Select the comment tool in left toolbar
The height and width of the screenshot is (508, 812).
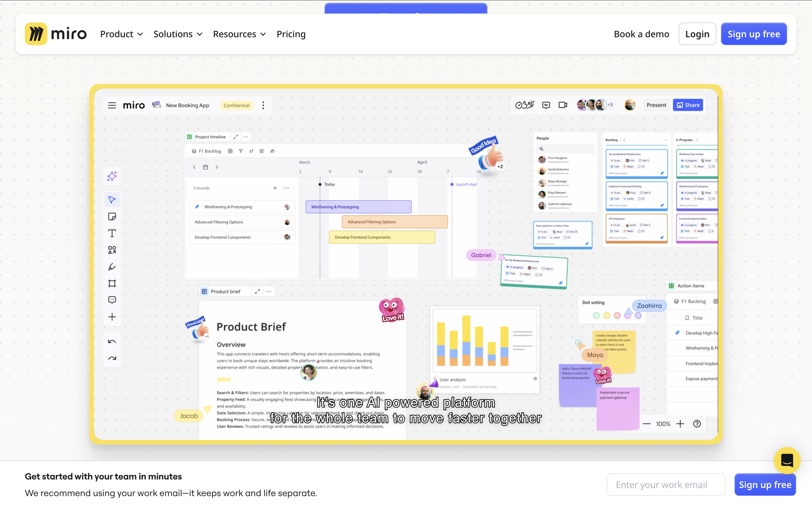[112, 300]
